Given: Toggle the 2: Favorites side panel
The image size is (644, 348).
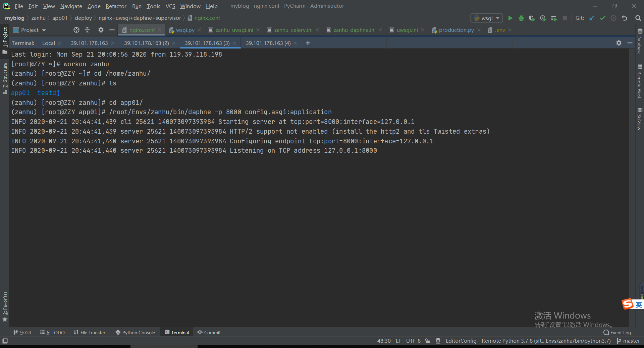Looking at the screenshot, I should tap(5, 306).
